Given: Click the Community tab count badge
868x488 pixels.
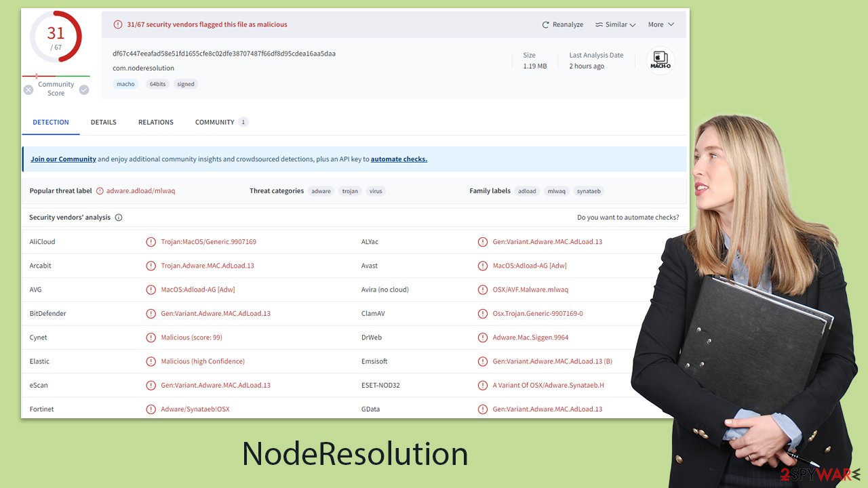Looking at the screenshot, I should pyautogui.click(x=243, y=122).
